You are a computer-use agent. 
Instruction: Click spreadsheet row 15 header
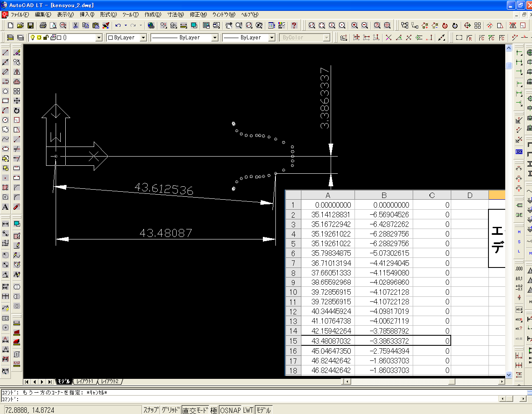pos(293,341)
